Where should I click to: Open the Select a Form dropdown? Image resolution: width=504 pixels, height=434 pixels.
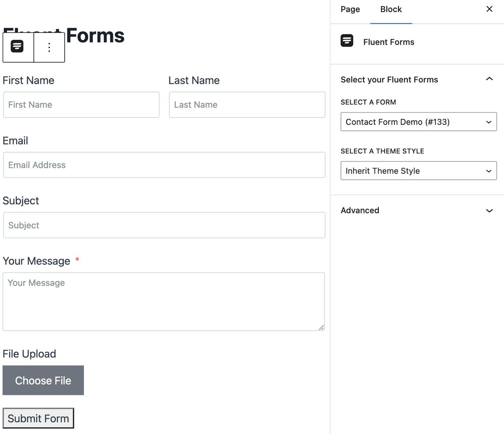pos(418,122)
